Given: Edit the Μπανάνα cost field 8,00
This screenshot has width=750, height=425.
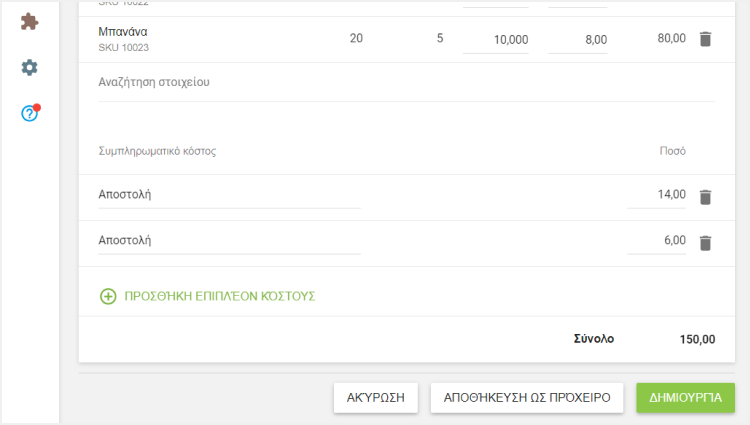Looking at the screenshot, I should point(579,40).
